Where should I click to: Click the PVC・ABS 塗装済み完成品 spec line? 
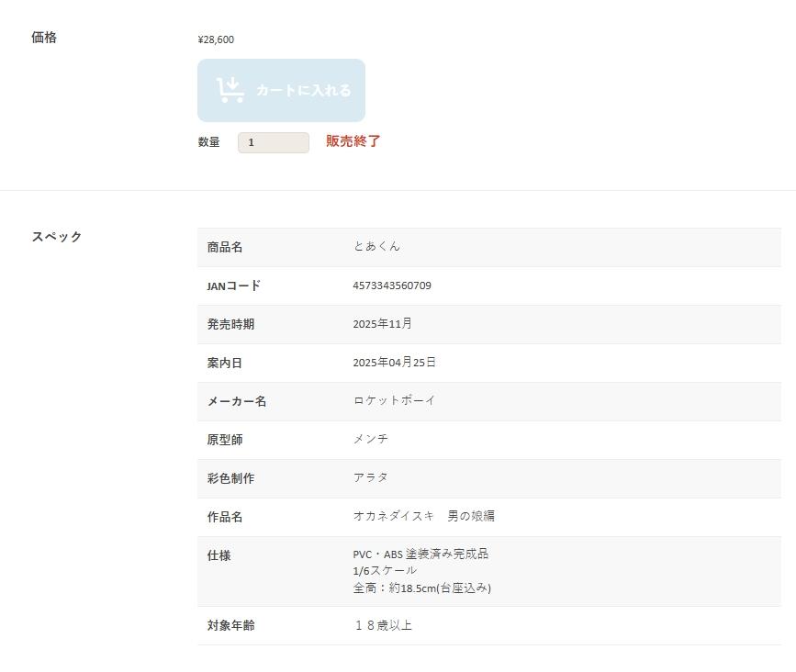pos(420,554)
